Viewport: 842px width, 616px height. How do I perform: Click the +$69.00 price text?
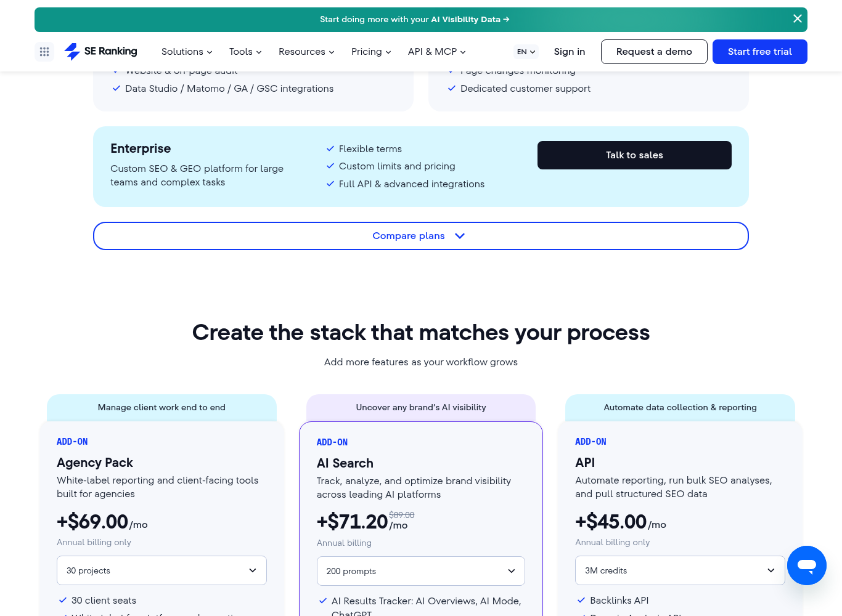click(92, 522)
